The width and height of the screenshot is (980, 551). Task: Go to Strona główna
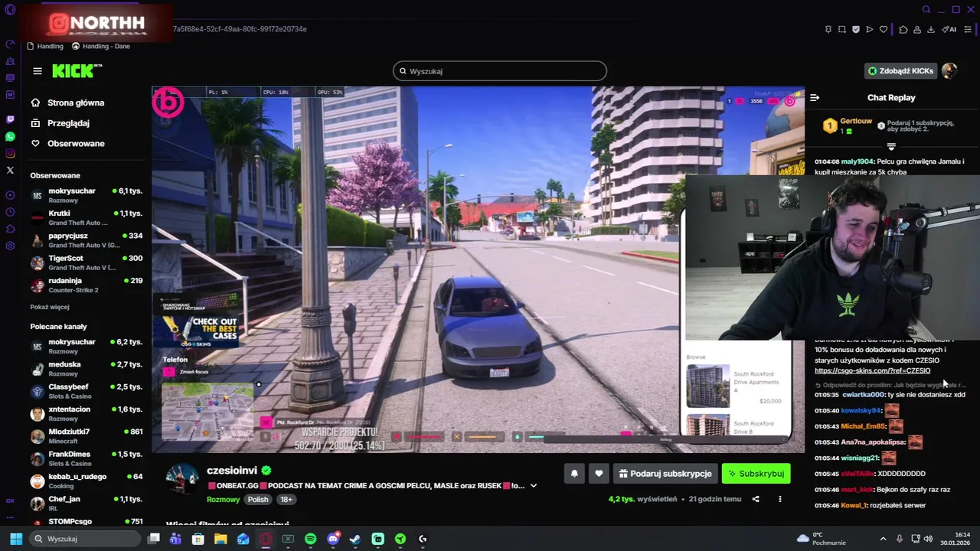(x=76, y=103)
